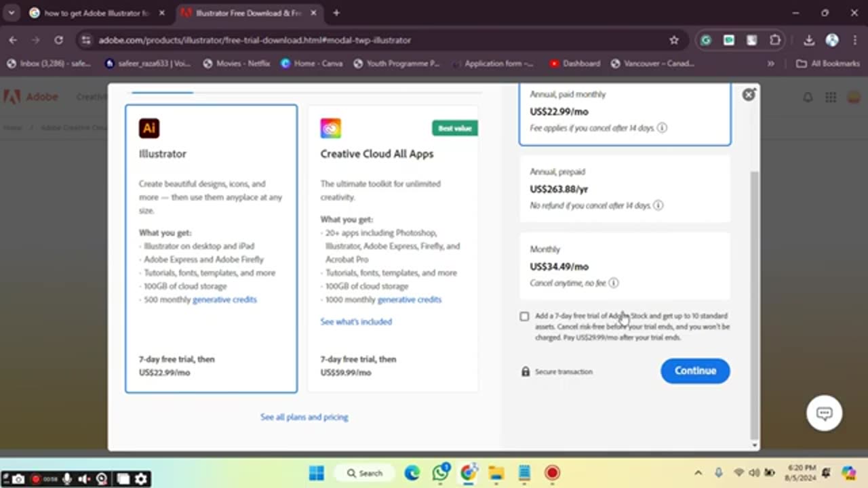Click info icon beside 'No refund if you cancel'

658,205
